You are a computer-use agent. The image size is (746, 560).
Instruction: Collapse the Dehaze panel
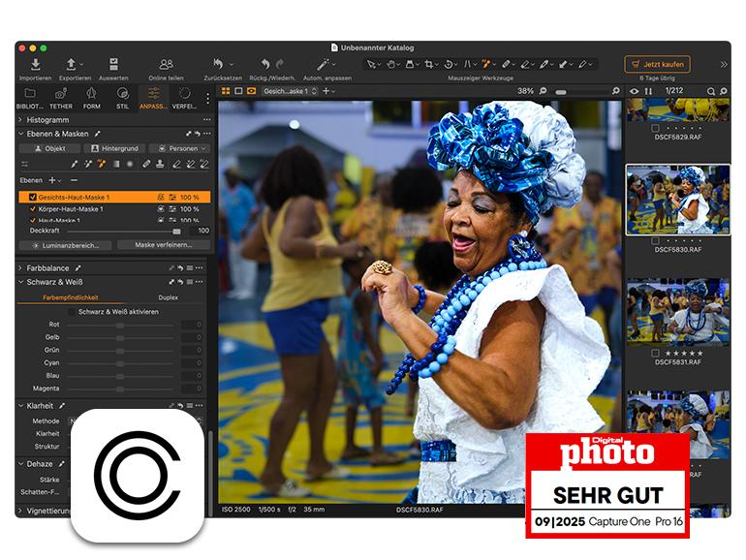click(20, 464)
